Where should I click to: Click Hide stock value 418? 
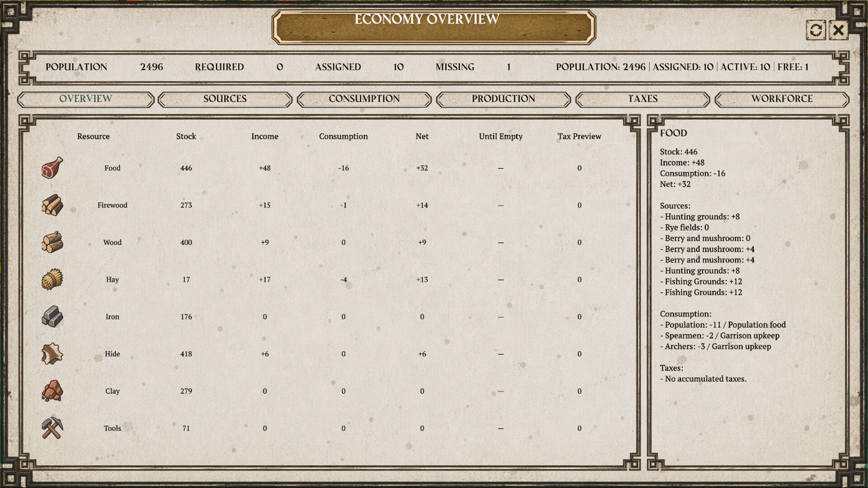pyautogui.click(x=186, y=354)
